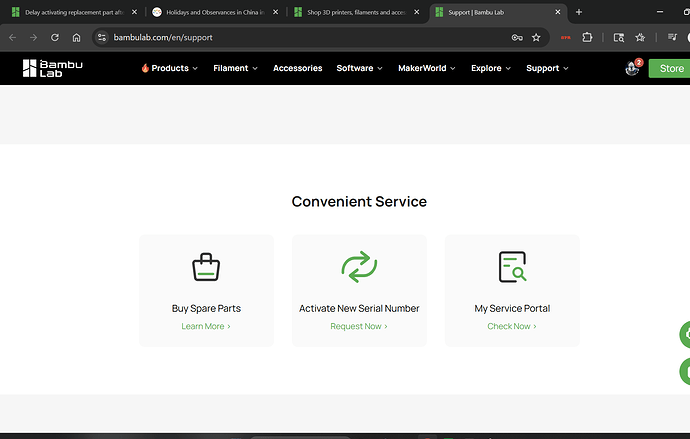690x439 pixels.
Task: Go to the browser home page icon
Action: point(77,37)
